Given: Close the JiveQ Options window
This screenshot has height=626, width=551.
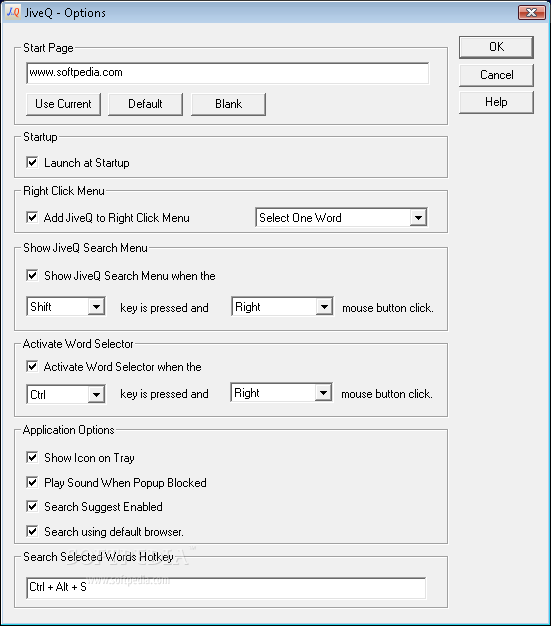Looking at the screenshot, I should pyautogui.click(x=531, y=13).
